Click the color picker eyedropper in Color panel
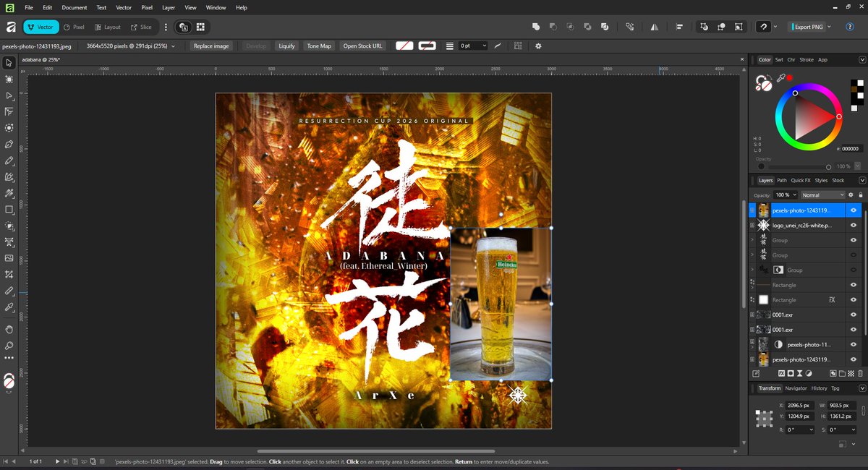This screenshot has width=868, height=470. click(x=780, y=77)
